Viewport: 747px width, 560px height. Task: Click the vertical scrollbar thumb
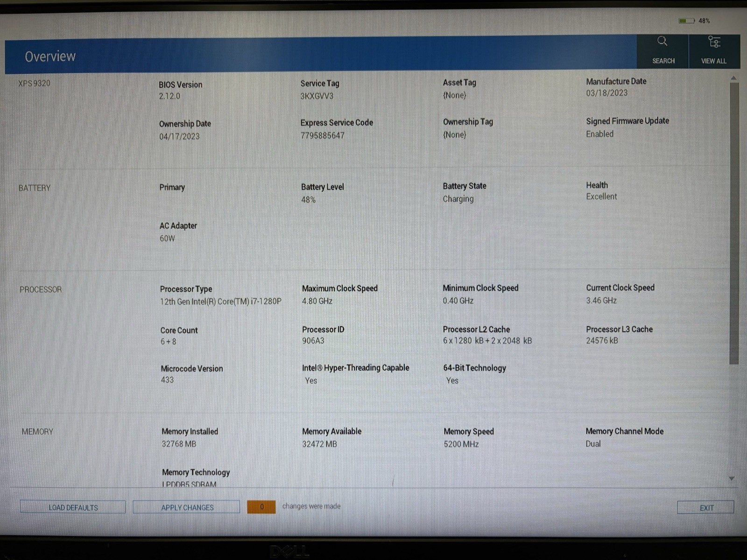[734, 224]
